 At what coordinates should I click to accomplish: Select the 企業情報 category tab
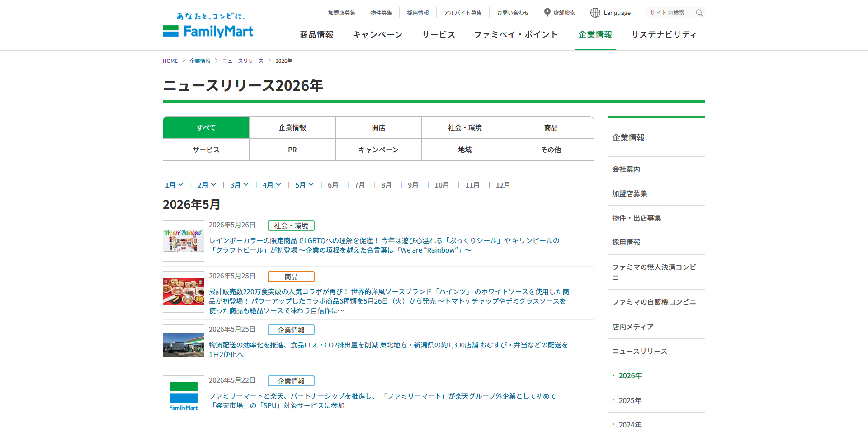click(x=292, y=127)
